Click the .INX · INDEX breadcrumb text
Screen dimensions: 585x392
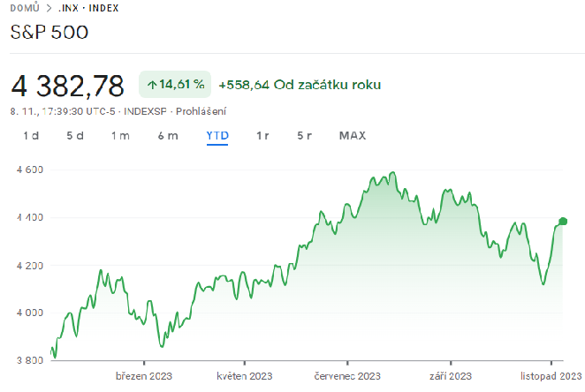pyautogui.click(x=88, y=8)
